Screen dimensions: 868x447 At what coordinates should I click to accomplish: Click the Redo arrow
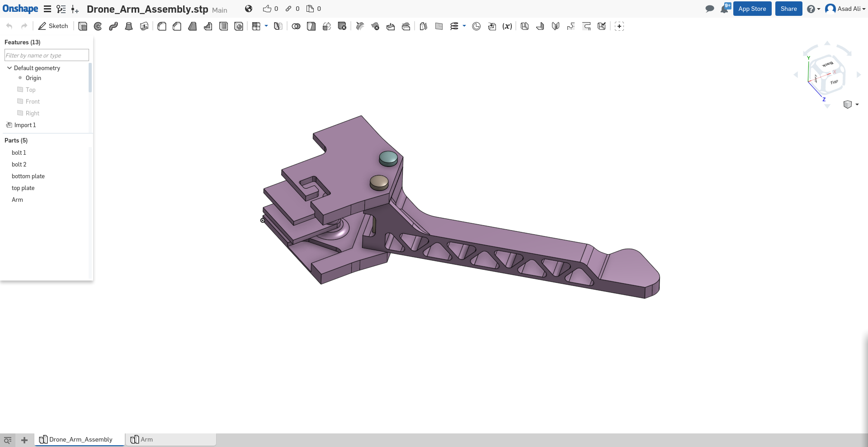[x=24, y=26]
